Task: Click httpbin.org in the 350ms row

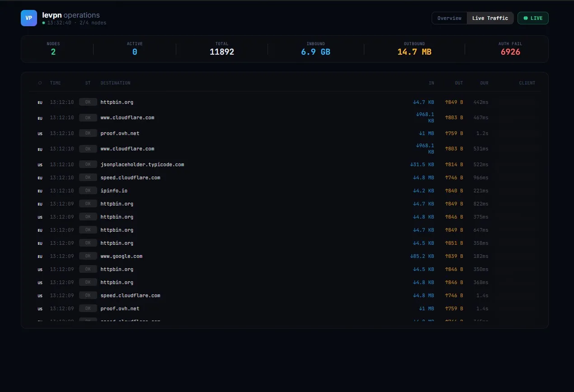Action: tap(117, 269)
